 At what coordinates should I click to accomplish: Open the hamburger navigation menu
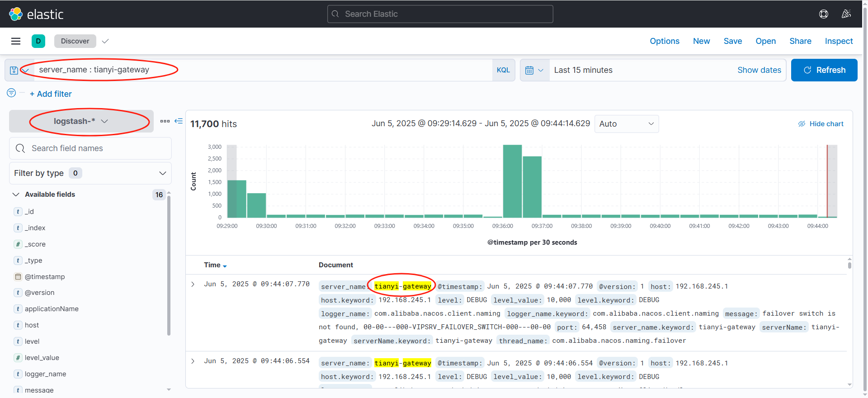click(16, 41)
